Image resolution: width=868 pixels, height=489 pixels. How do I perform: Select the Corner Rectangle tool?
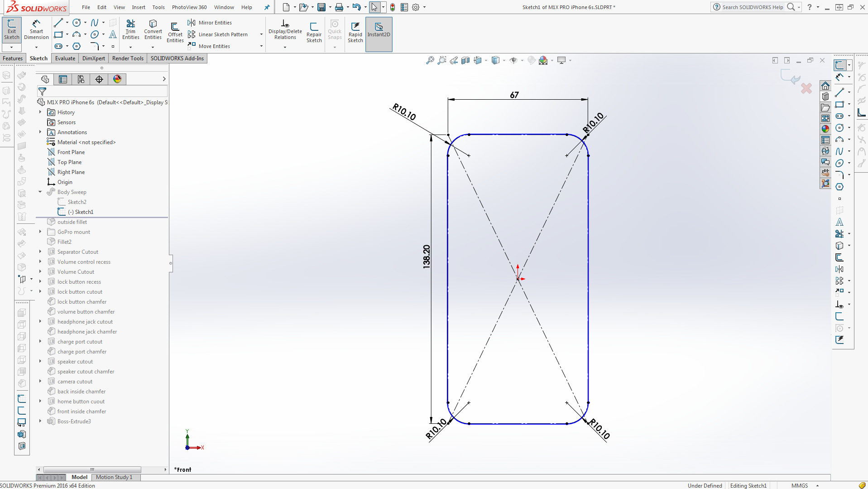tap(58, 34)
